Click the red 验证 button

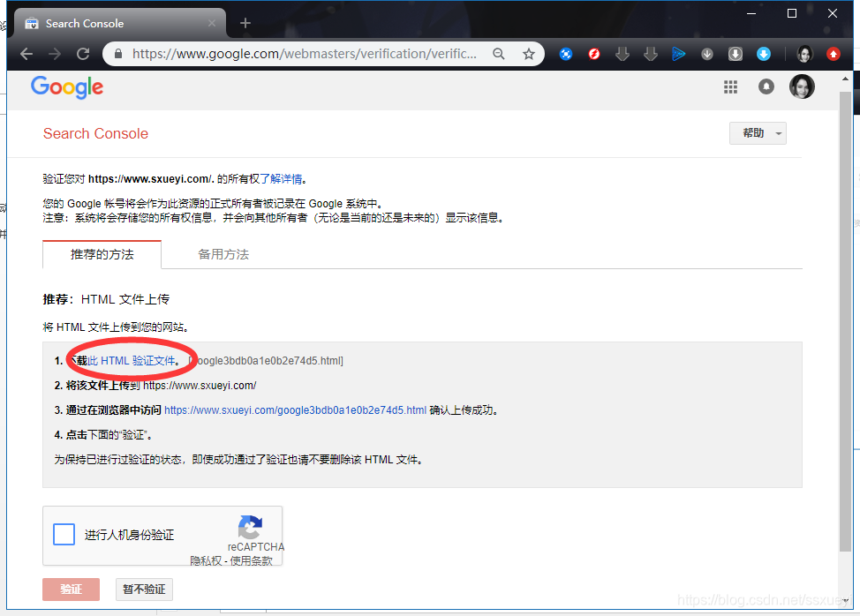pyautogui.click(x=72, y=590)
